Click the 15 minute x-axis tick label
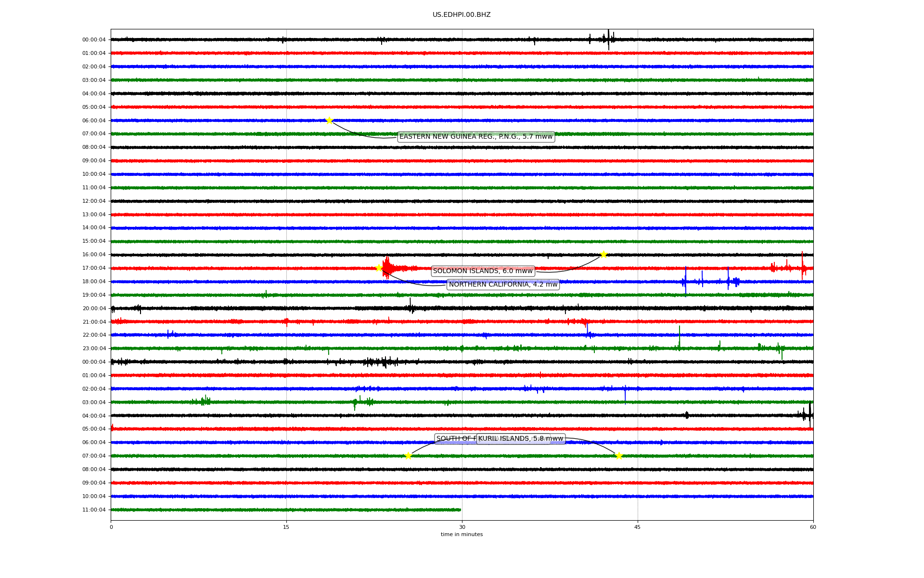 (x=286, y=527)
